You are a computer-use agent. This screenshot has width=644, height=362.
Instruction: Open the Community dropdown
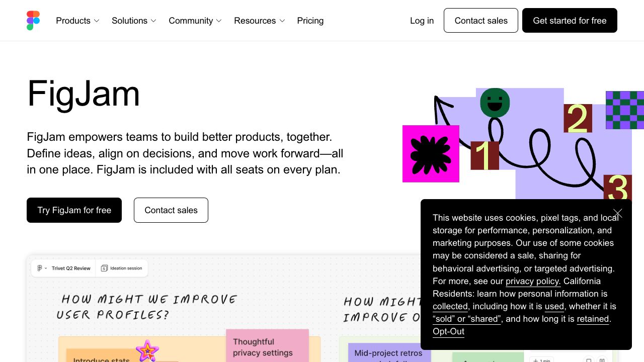[x=195, y=21]
